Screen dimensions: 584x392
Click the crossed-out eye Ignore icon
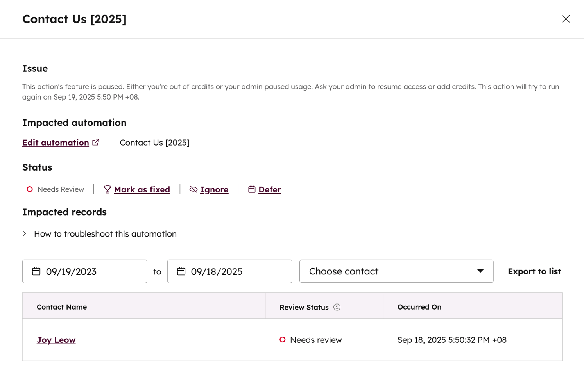(193, 189)
